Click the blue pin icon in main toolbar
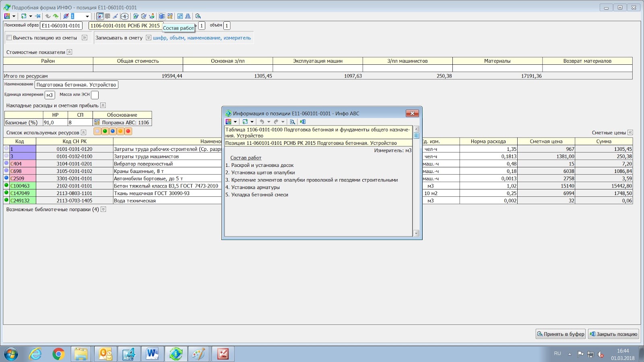 [38, 16]
